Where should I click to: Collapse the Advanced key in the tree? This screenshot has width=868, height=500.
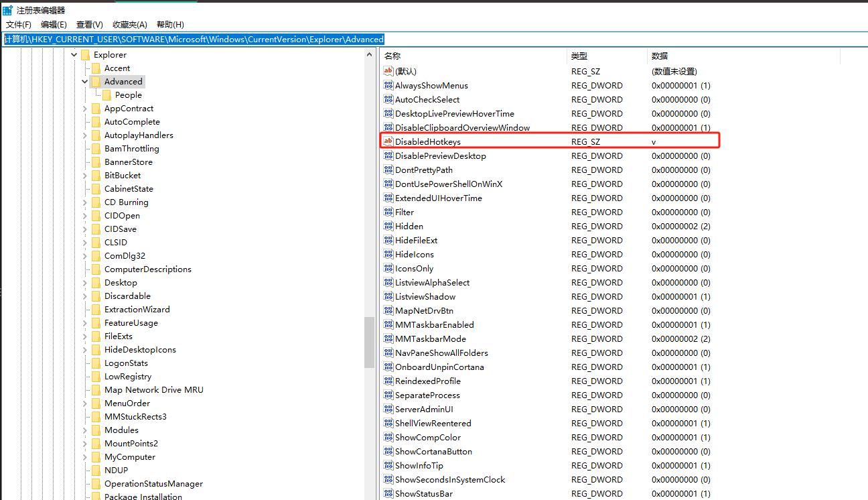click(x=84, y=81)
